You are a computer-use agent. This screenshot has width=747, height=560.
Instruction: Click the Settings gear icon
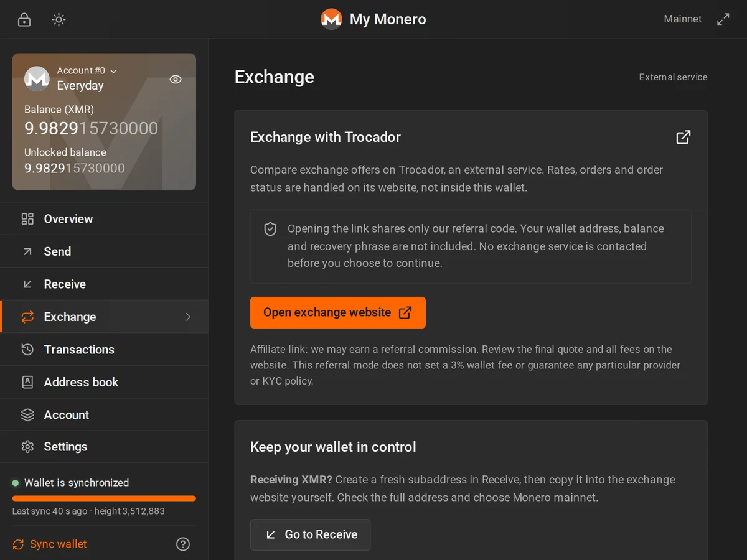click(27, 447)
